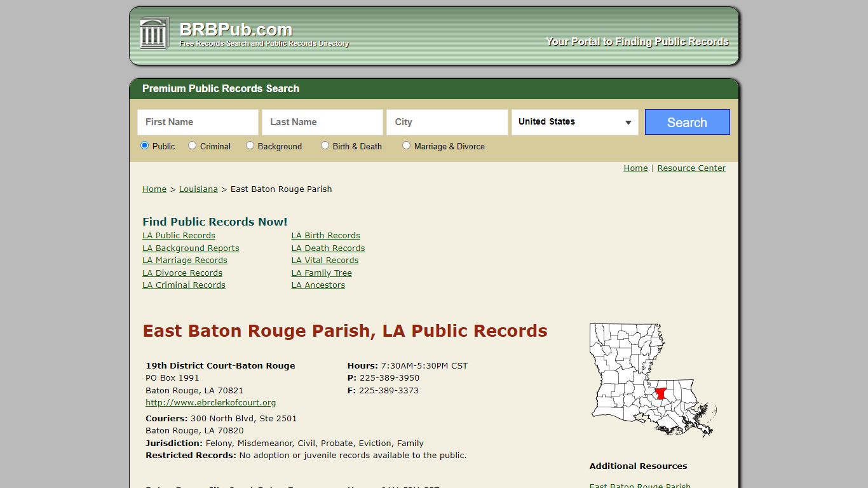
Task: Open LA Public Records link
Action: coord(179,236)
